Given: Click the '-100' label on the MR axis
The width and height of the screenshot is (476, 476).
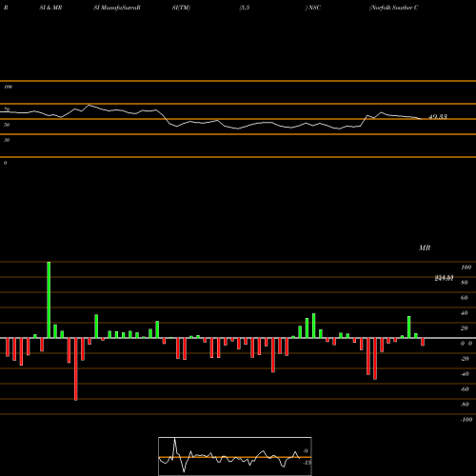Looking at the screenshot, I should pyautogui.click(x=466, y=420).
